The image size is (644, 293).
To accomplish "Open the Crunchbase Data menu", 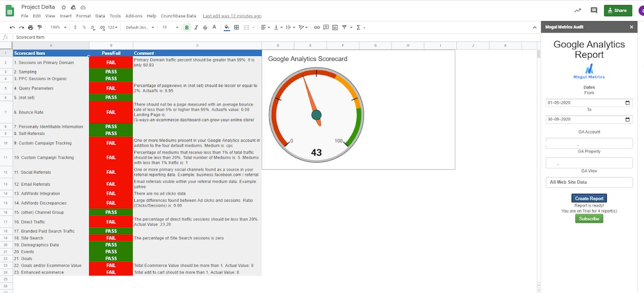I will [178, 16].
